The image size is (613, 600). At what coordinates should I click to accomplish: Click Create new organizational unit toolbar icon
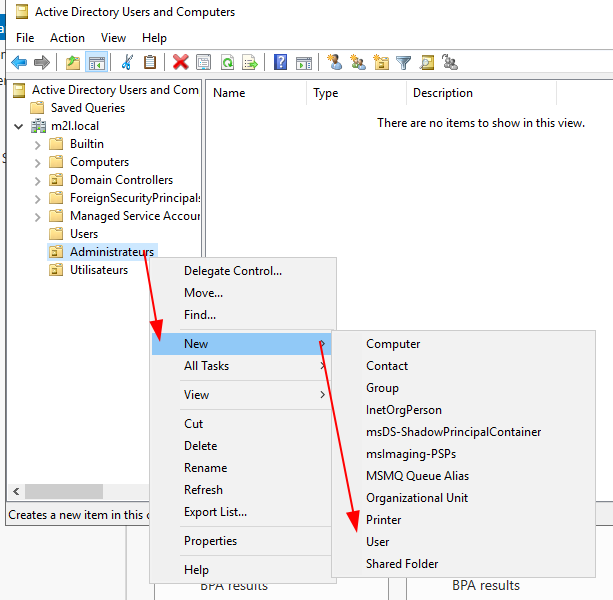381,62
